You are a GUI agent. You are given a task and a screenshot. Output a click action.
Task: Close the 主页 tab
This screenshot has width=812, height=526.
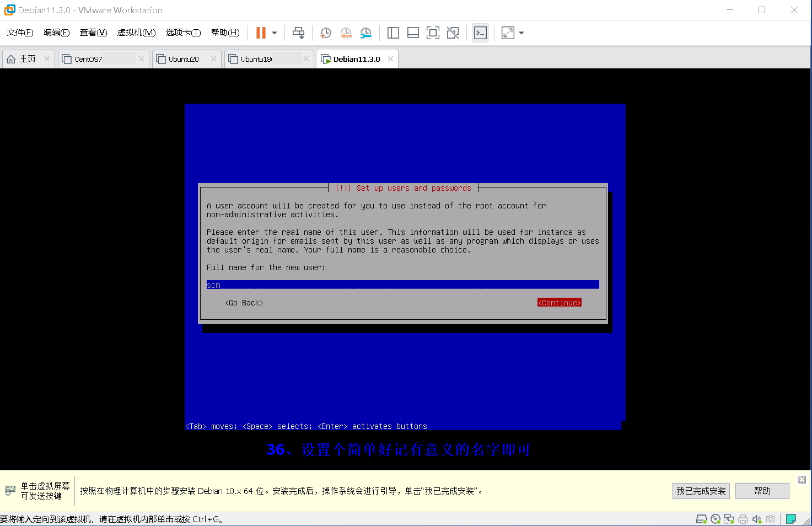tap(47, 59)
